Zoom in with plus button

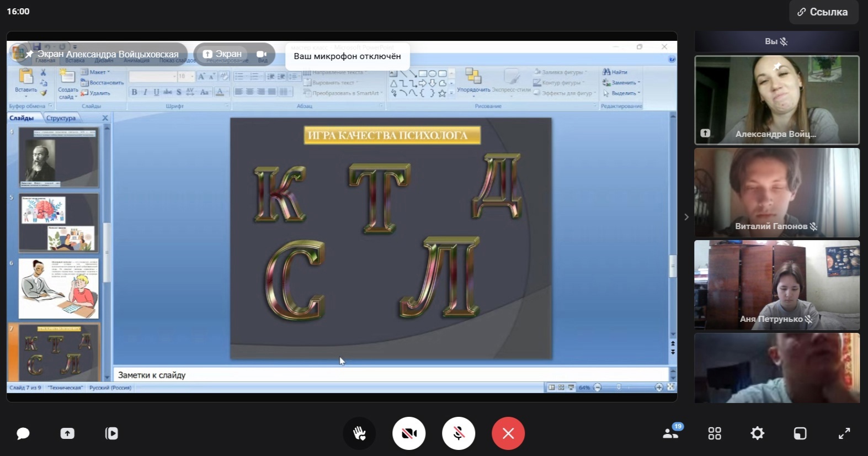click(659, 388)
